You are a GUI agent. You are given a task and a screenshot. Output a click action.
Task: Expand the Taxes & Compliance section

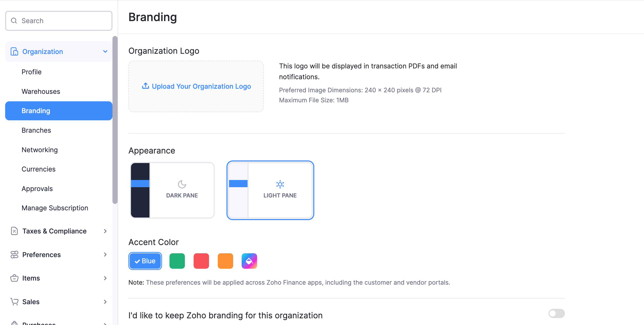58,231
